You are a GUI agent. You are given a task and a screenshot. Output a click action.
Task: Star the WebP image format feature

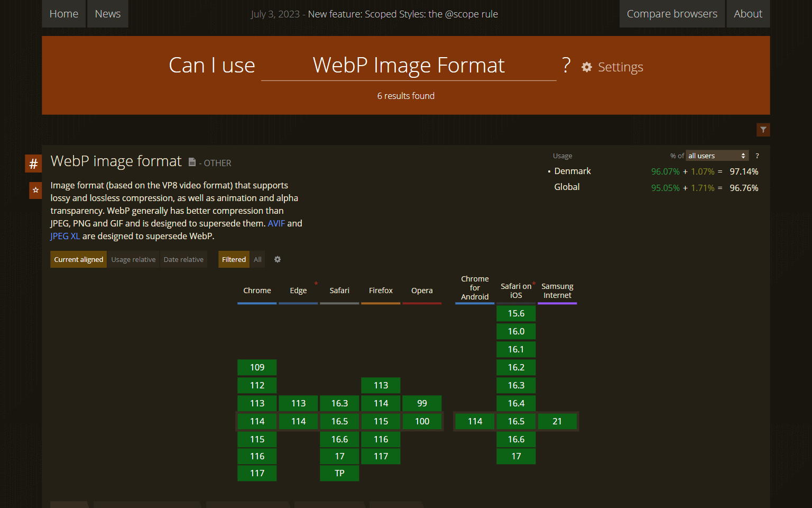[35, 190]
